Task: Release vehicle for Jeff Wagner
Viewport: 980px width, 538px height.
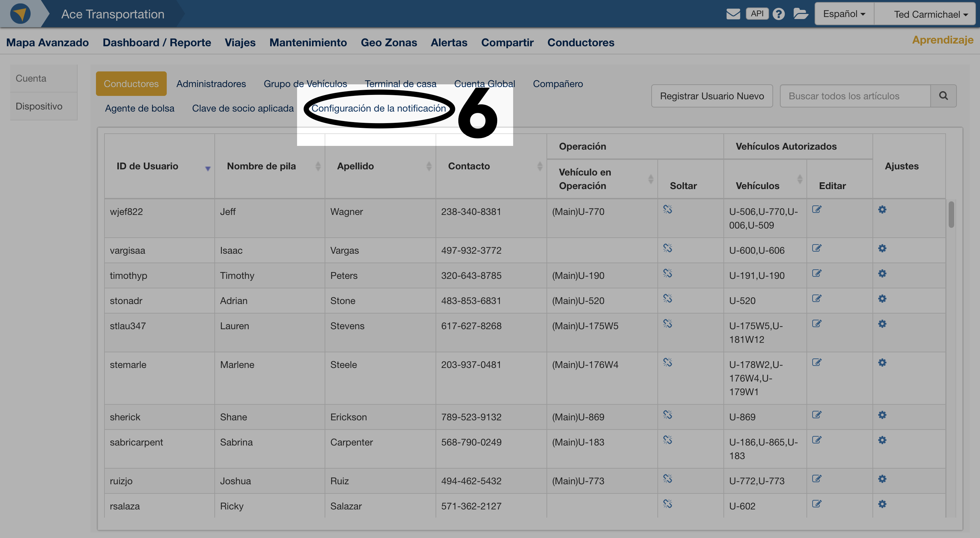Action: [x=667, y=209]
